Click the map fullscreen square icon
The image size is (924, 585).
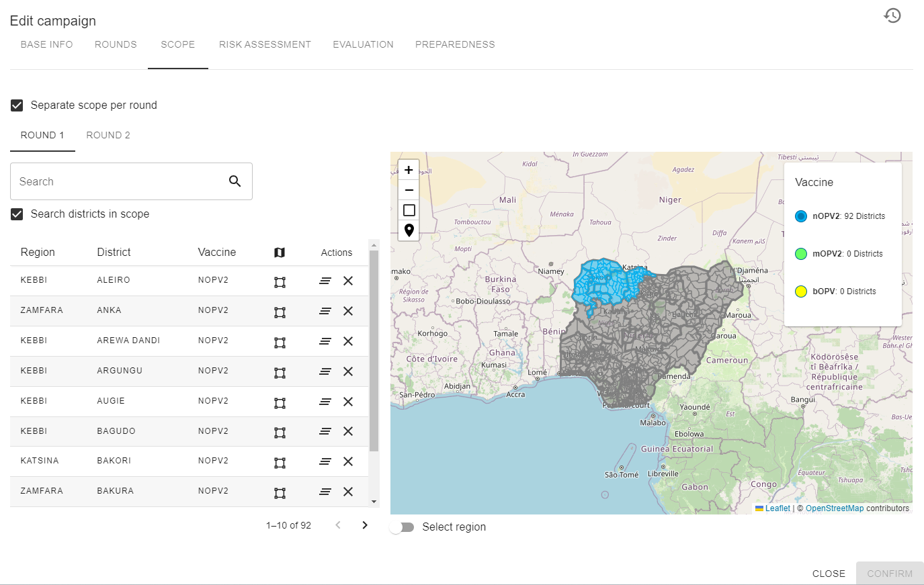coord(409,210)
